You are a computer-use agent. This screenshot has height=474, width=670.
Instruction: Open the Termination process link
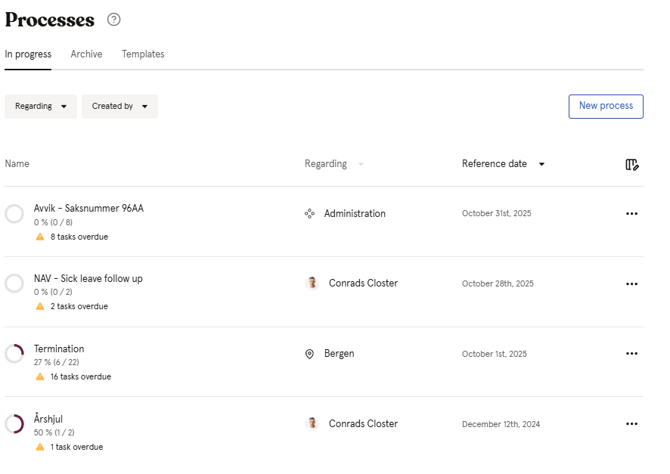pos(59,349)
